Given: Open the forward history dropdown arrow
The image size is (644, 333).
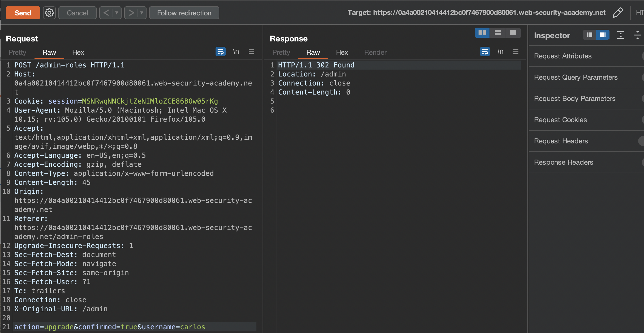Looking at the screenshot, I should pos(142,13).
